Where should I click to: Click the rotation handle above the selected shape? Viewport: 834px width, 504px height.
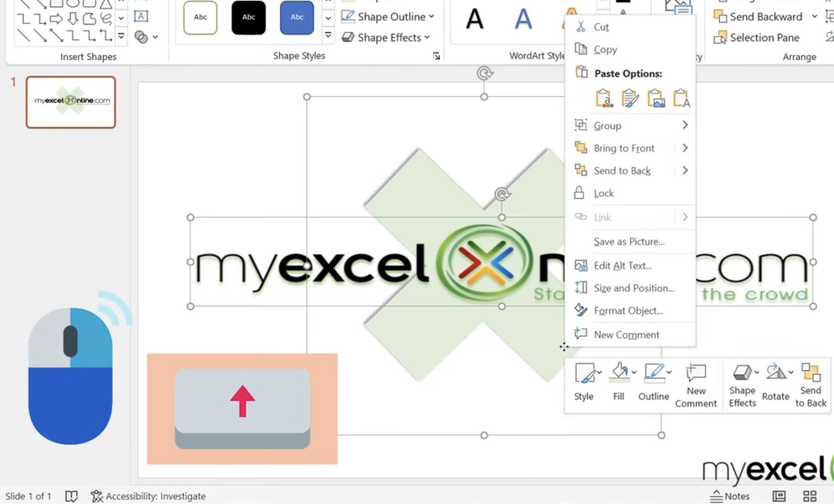(485, 73)
